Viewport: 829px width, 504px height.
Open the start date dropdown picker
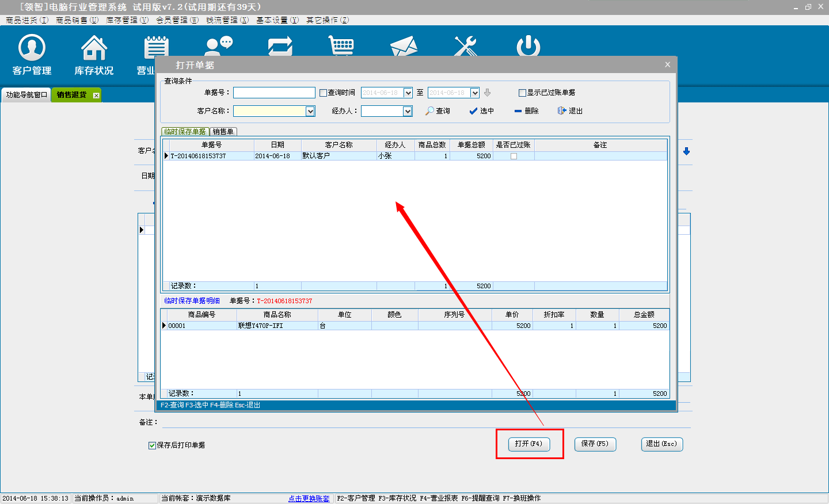click(408, 93)
